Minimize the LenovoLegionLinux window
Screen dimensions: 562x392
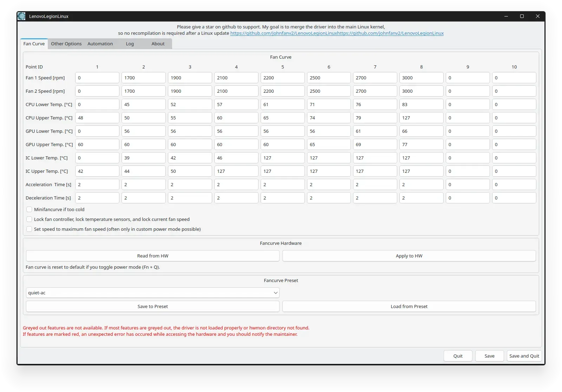[x=506, y=16]
